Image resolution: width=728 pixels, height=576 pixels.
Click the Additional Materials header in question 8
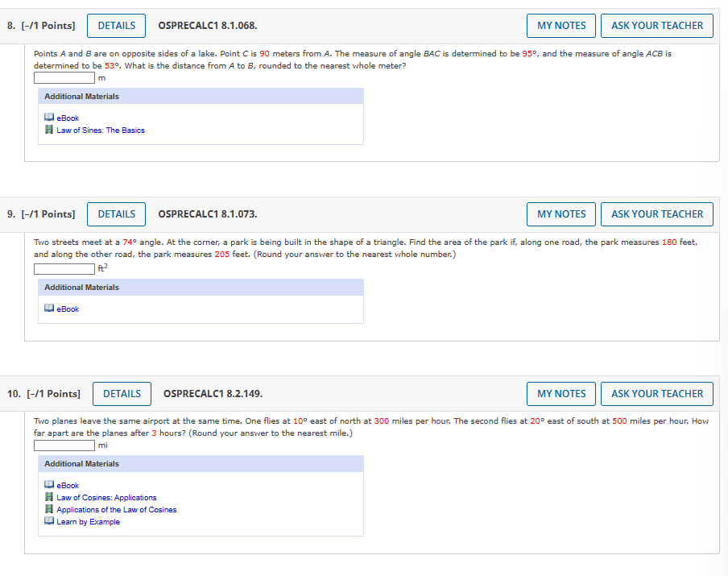[x=201, y=96]
